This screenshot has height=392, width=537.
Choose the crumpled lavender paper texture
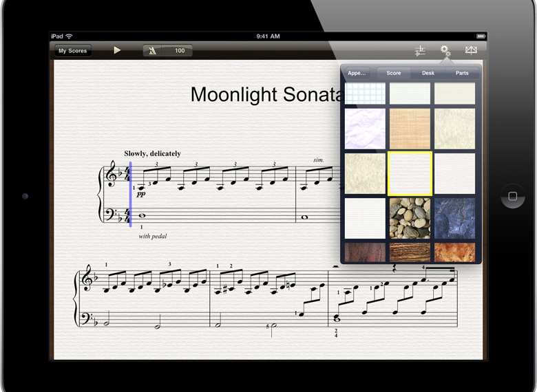[365, 129]
